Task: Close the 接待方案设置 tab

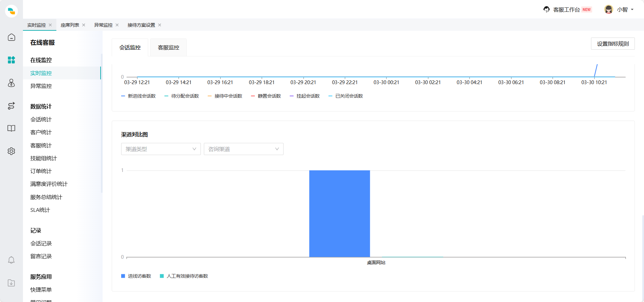Action: [160, 25]
